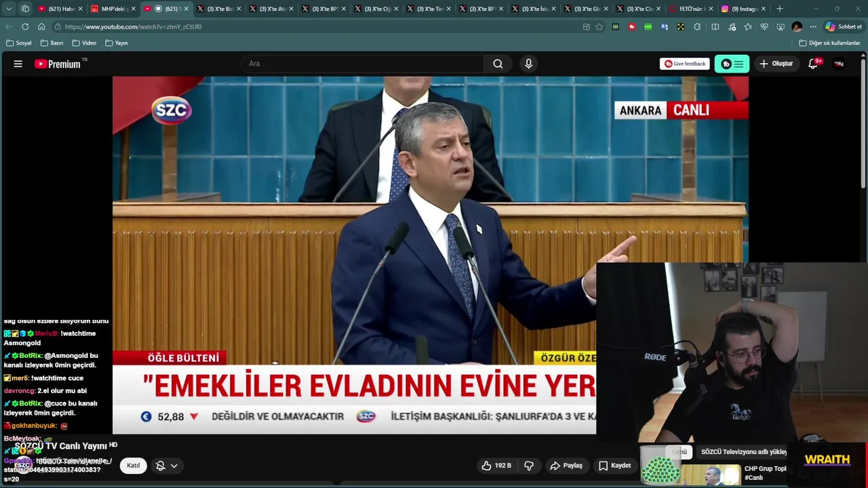Click the Kaydet save button
This screenshot has height=488, width=868.
pyautogui.click(x=615, y=466)
